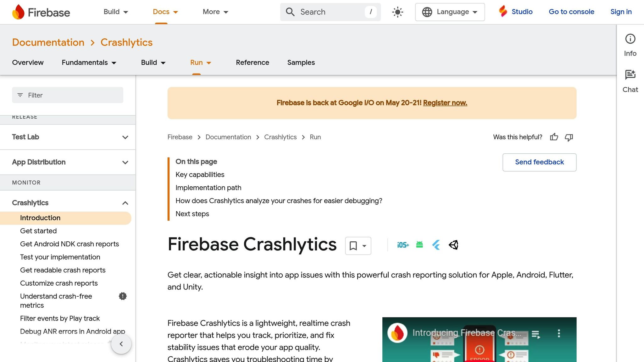Screen dimensions: 644x362
Task: Click the bookmark icon next to title
Action: click(353, 246)
